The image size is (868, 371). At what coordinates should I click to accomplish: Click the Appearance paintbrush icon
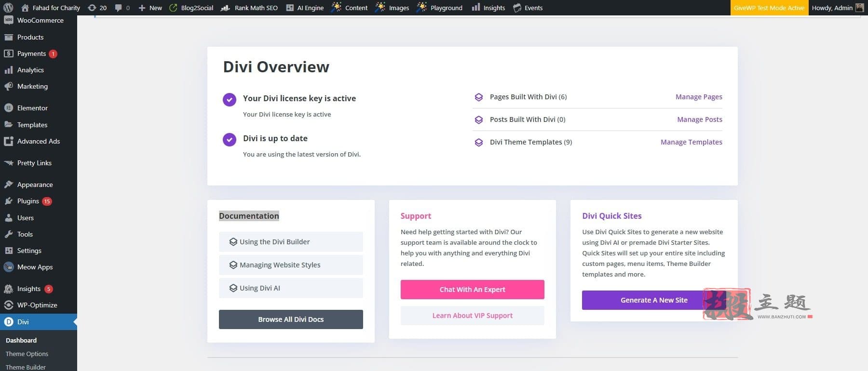(8, 185)
